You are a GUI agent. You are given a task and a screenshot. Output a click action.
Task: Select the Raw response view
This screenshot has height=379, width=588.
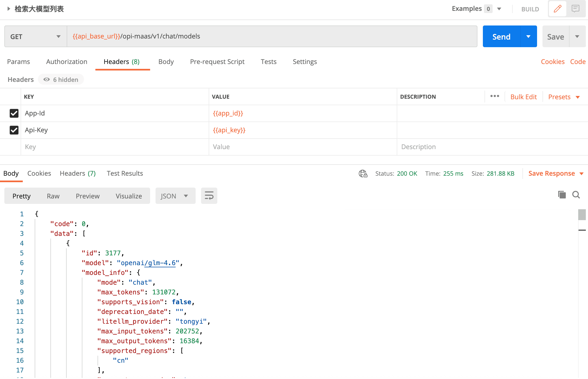[53, 196]
